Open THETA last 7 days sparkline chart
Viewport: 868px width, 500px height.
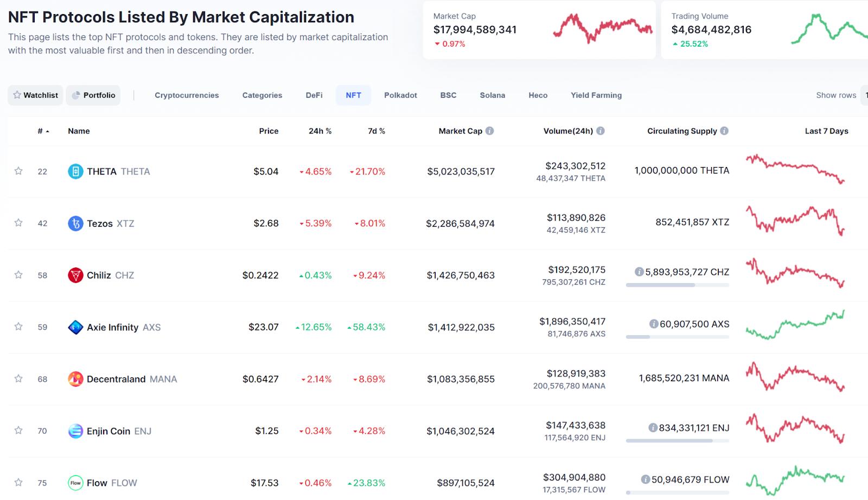795,169
